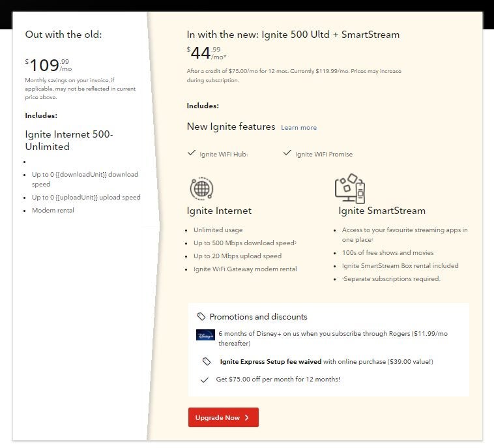
Task: Click the Disney+ logo thumbnail
Action: point(205,335)
